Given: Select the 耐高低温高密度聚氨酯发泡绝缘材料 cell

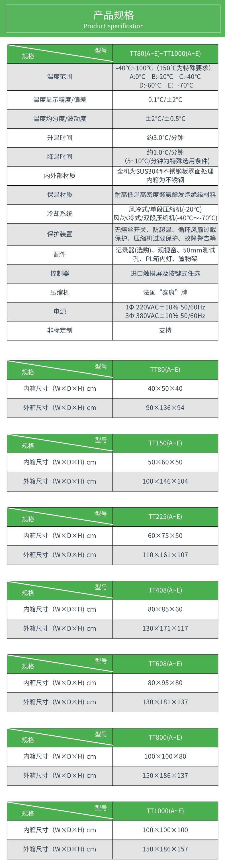Looking at the screenshot, I should tap(165, 194).
